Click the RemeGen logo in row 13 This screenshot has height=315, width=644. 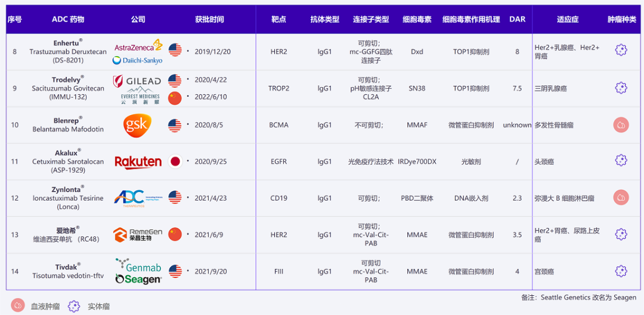pyautogui.click(x=138, y=234)
